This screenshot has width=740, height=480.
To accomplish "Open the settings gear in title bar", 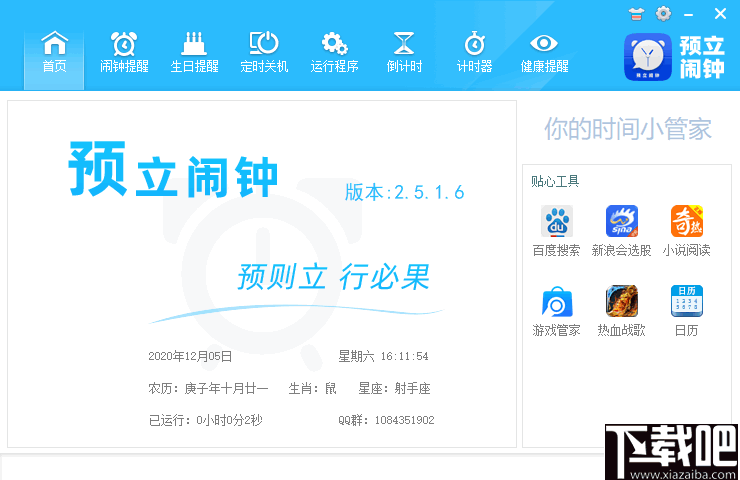I will 664,13.
